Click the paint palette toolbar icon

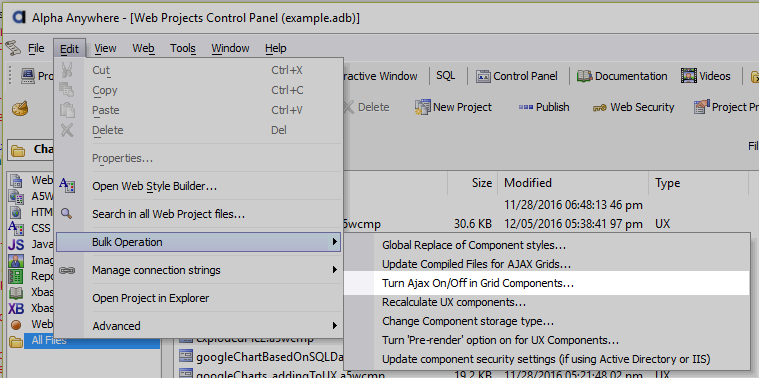(x=20, y=107)
